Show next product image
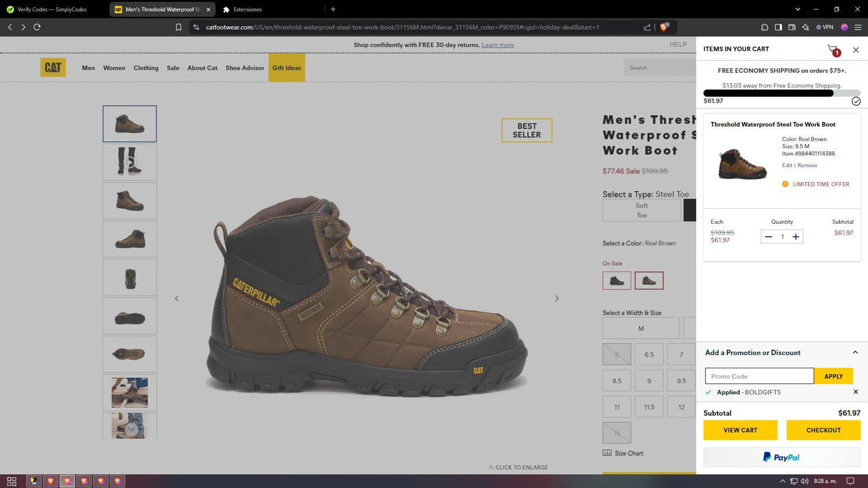This screenshot has height=488, width=868. tap(557, 298)
